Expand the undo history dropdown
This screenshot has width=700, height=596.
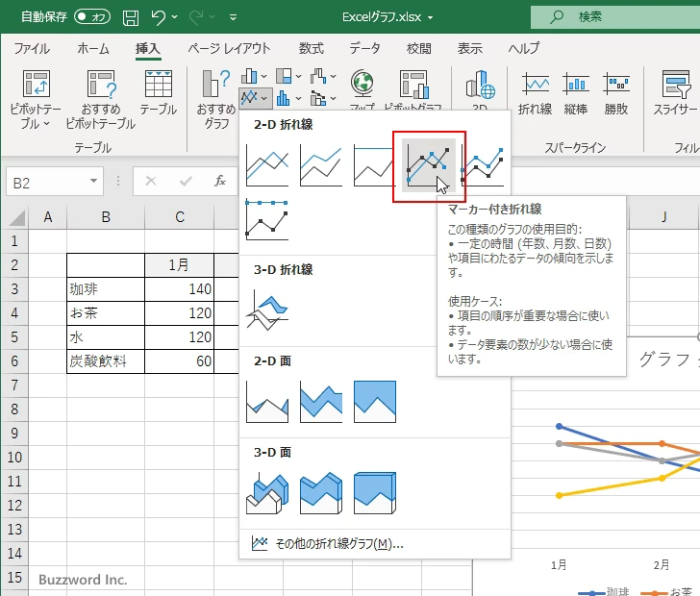point(175,17)
